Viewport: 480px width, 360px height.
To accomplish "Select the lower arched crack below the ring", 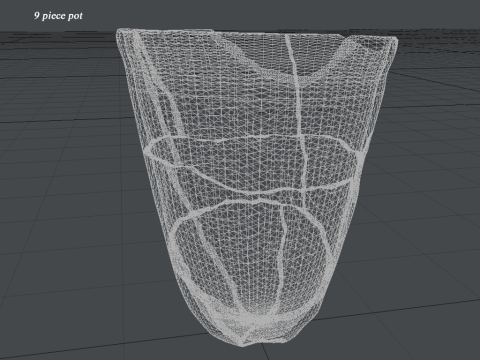I will click(247, 203).
